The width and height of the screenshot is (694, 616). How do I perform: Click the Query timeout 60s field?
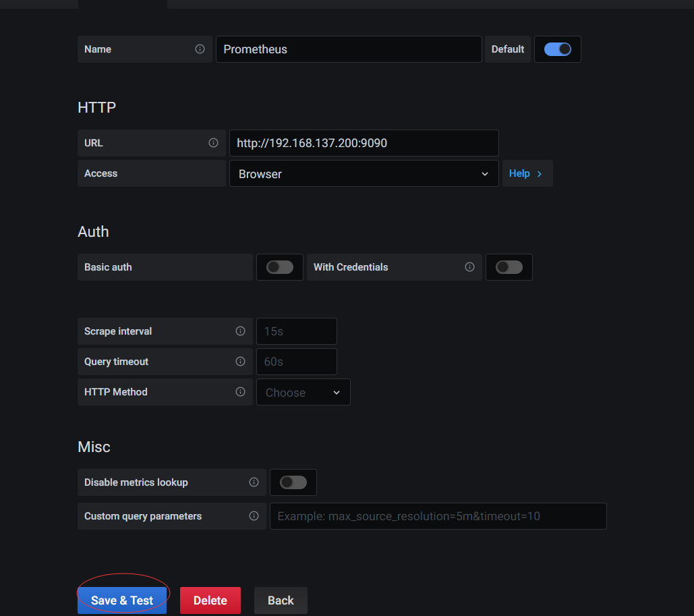(297, 362)
